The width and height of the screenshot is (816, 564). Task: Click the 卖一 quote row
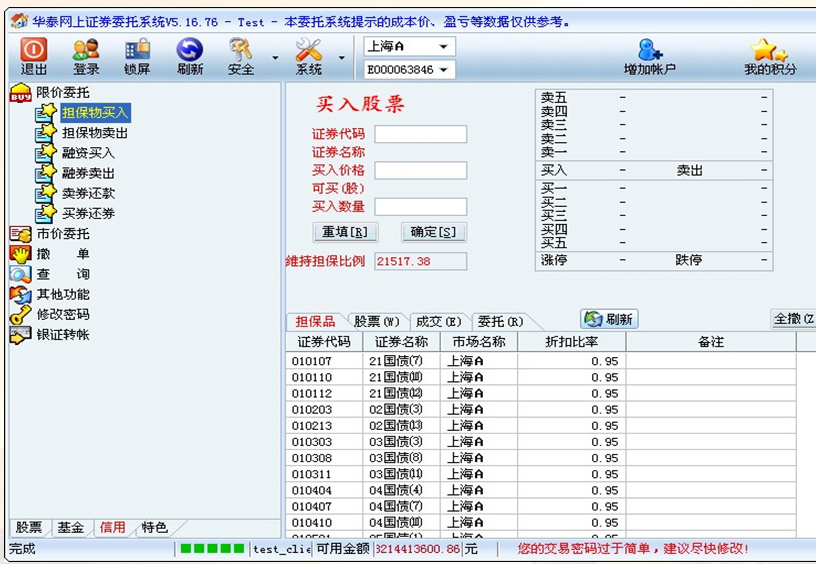[x=654, y=152]
